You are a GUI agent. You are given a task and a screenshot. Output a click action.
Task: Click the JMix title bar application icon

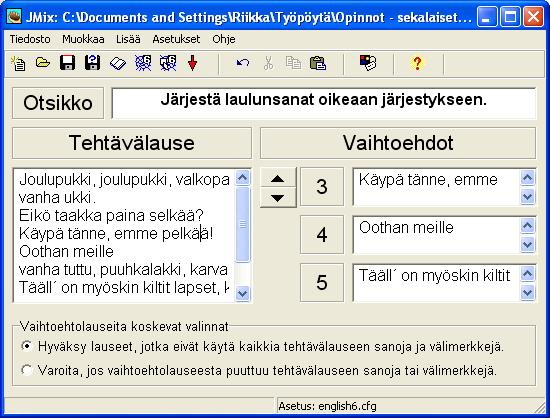pos(14,16)
